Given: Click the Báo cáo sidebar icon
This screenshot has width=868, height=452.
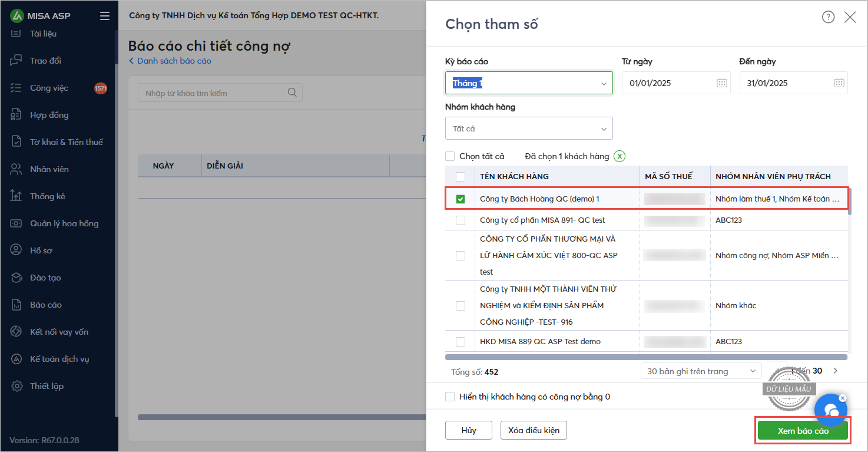Looking at the screenshot, I should click(16, 305).
